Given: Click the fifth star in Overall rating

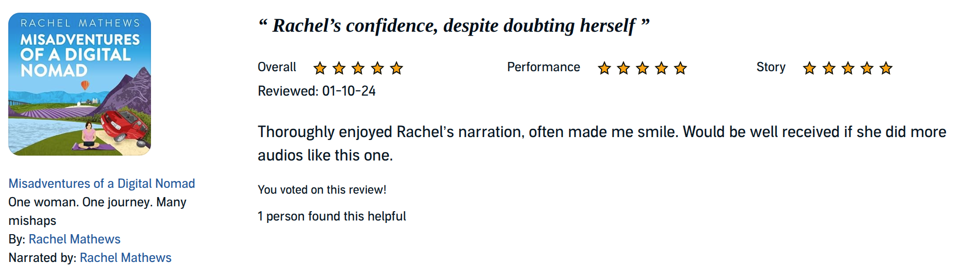Looking at the screenshot, I should coord(396,68).
